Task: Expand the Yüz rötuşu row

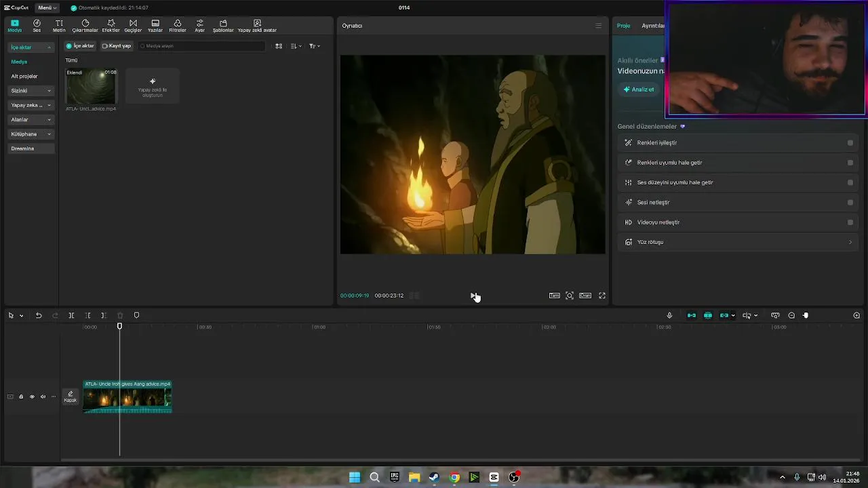Action: (737, 242)
